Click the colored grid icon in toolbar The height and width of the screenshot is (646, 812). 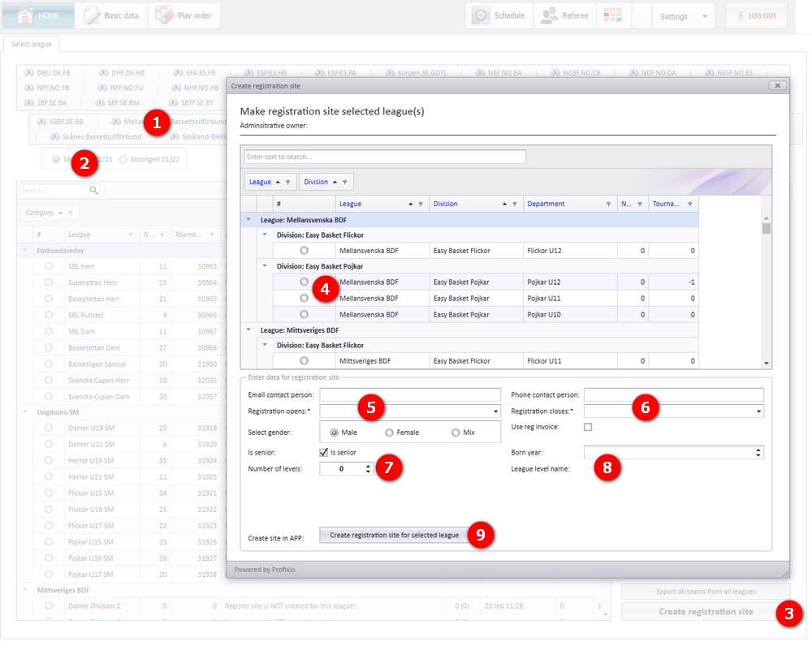click(612, 15)
